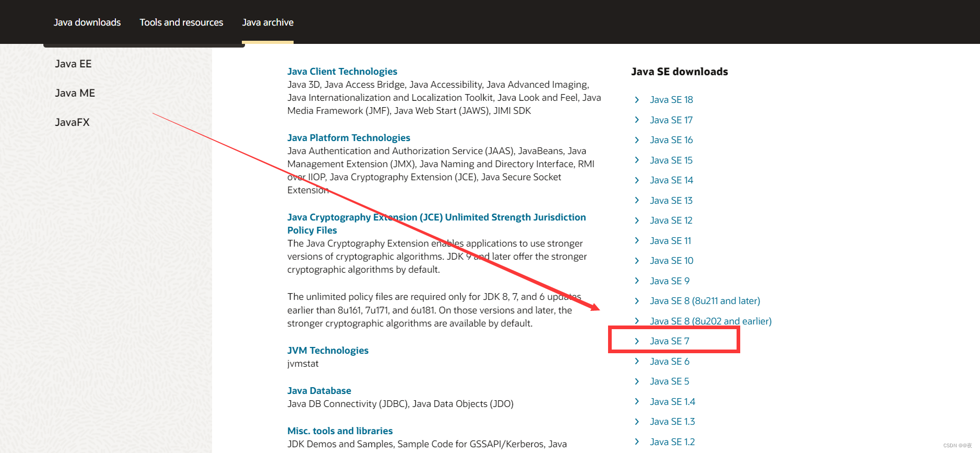Viewport: 980px width, 453px height.
Task: Click the Java SE 15 link
Action: [671, 160]
